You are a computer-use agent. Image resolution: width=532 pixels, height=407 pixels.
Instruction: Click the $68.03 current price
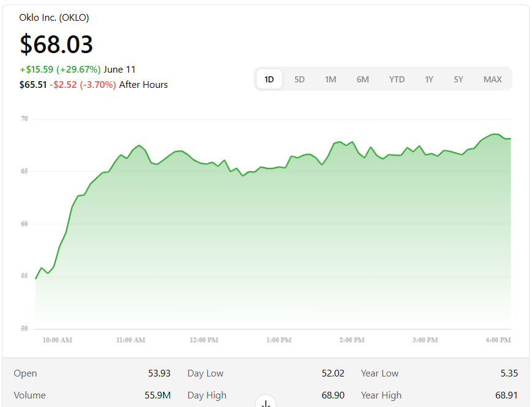tap(56, 45)
